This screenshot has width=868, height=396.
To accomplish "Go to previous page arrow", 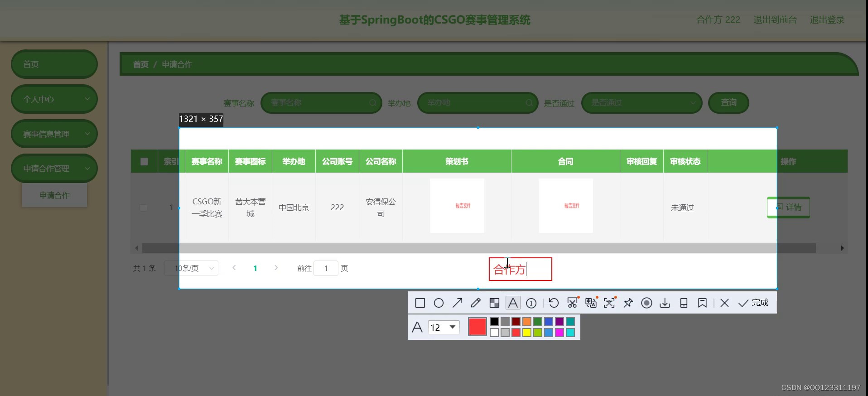I will click(234, 268).
